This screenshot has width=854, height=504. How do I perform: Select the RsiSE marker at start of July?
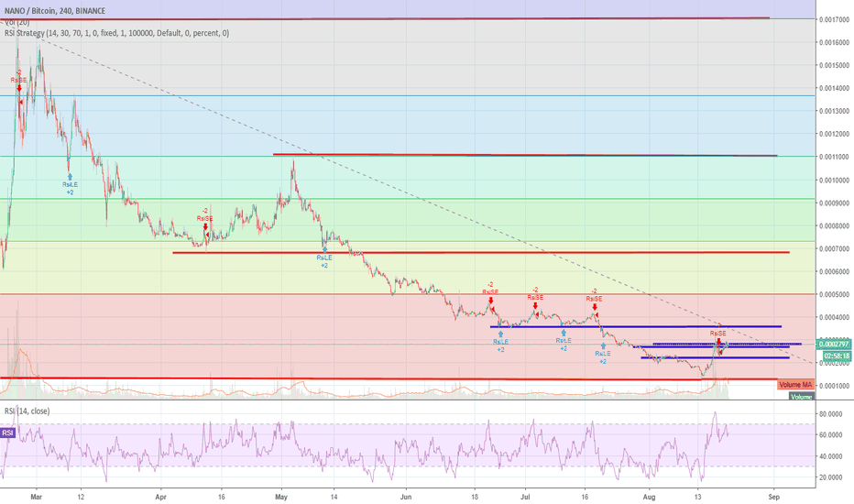535,298
